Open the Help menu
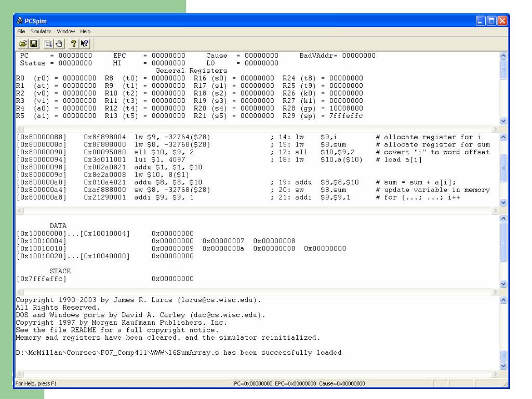This screenshot has width=532, height=399. pyautogui.click(x=85, y=31)
